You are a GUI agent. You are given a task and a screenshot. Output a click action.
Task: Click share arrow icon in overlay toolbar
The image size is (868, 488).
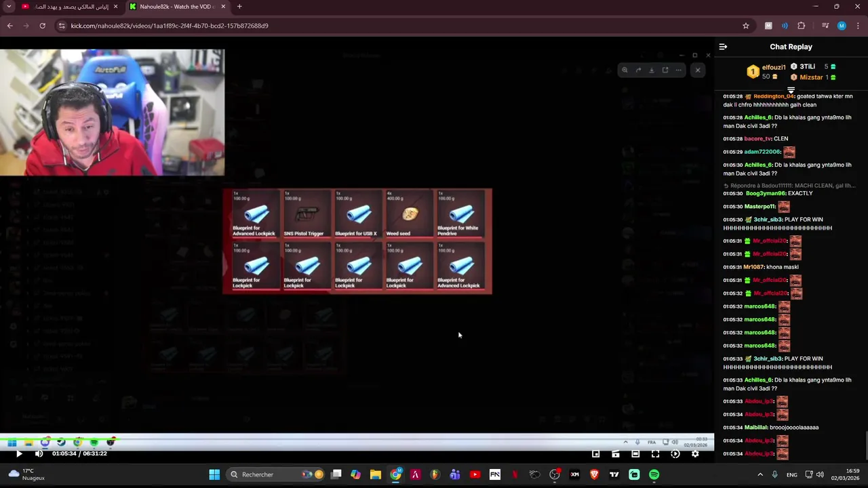(x=638, y=70)
